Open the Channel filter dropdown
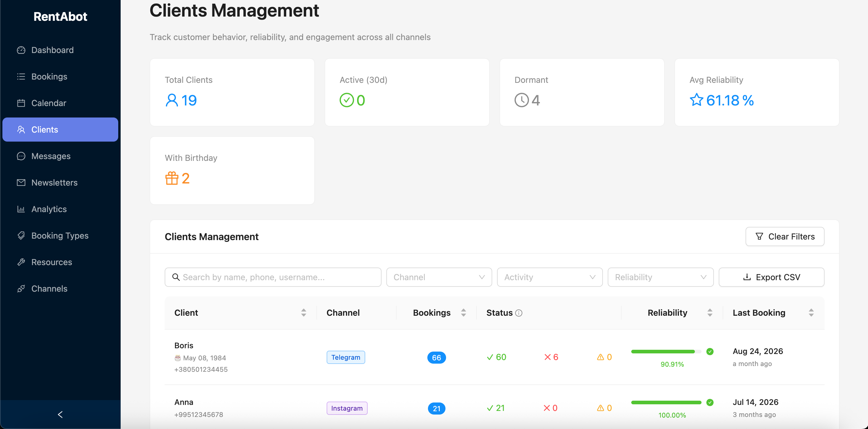Viewport: 868px width, 429px height. [439, 277]
